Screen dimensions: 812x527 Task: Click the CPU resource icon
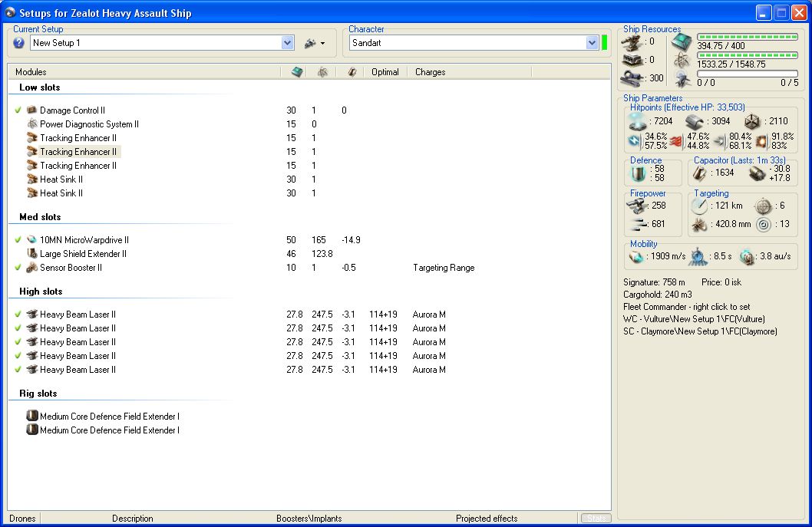tap(682, 43)
